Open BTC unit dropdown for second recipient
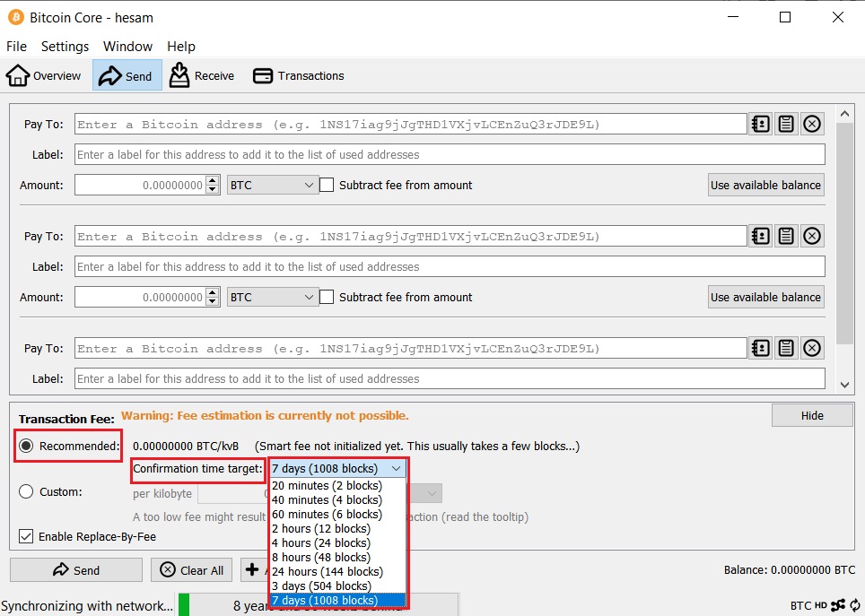The width and height of the screenshot is (865, 616). (273, 297)
